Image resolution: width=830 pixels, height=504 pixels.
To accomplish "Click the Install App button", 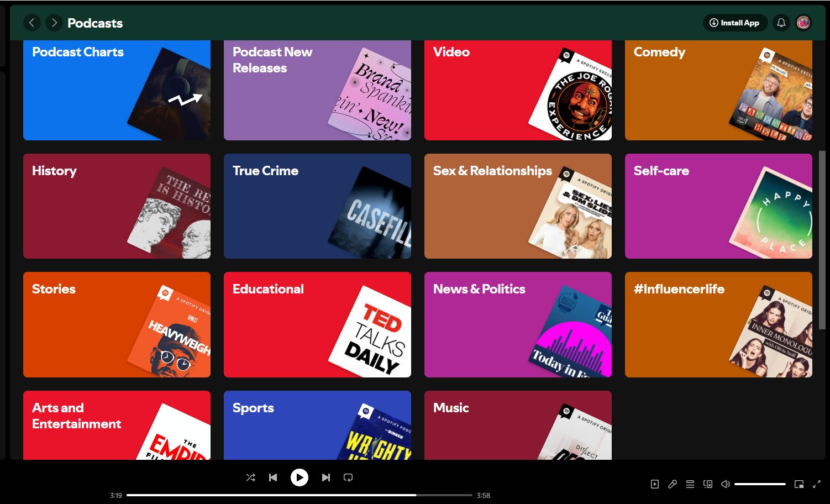I will 735,23.
